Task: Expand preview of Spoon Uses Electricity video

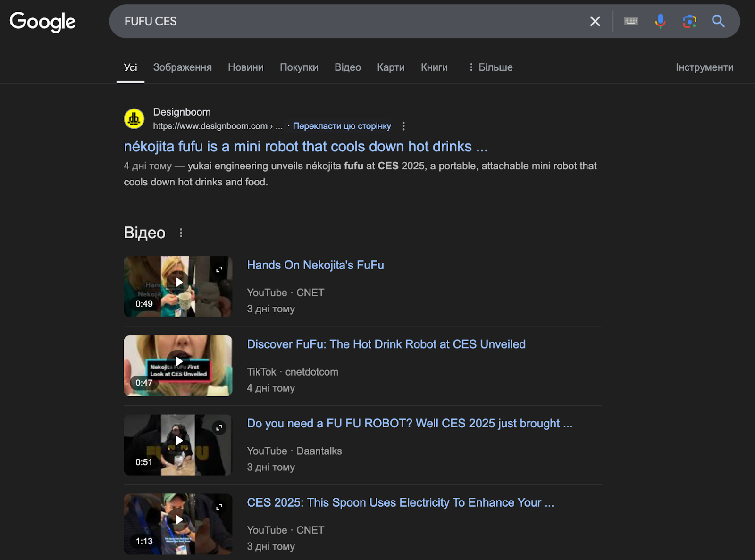Action: pyautogui.click(x=219, y=507)
